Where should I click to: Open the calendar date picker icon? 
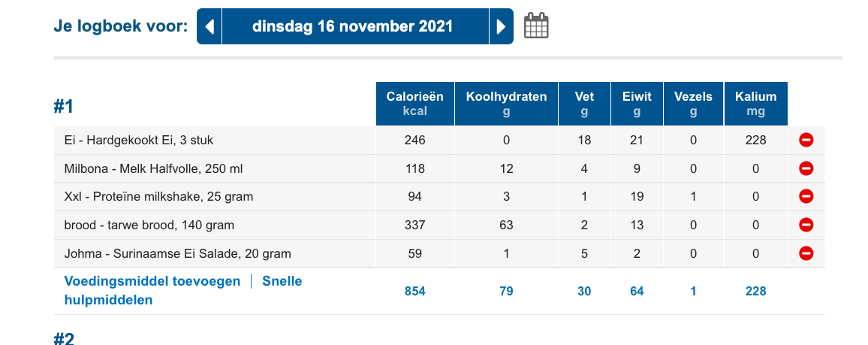(x=536, y=26)
